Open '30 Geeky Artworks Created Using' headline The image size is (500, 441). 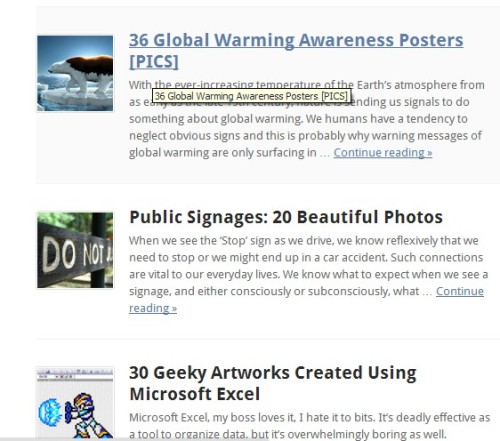(273, 372)
